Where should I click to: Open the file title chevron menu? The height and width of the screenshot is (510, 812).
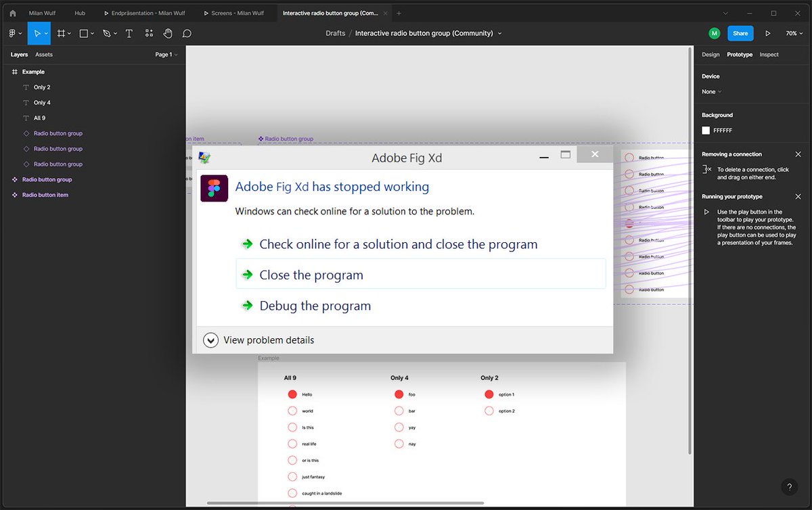(500, 33)
